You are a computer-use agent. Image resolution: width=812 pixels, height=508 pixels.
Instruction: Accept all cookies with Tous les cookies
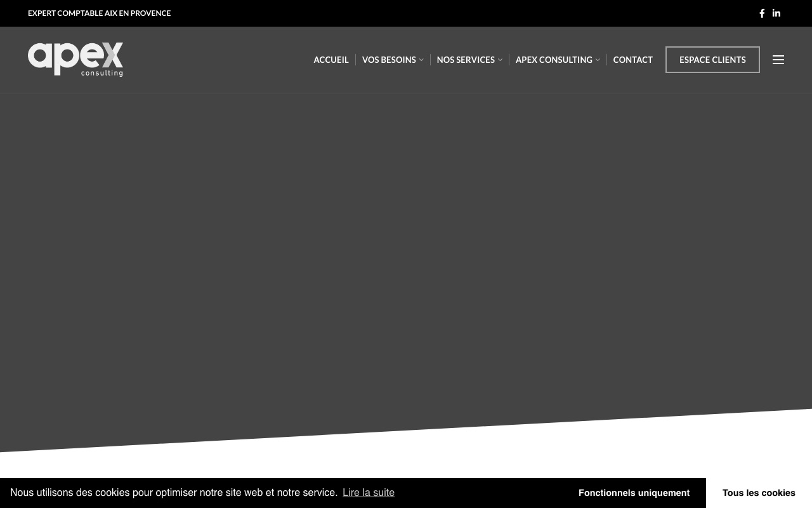(x=759, y=493)
